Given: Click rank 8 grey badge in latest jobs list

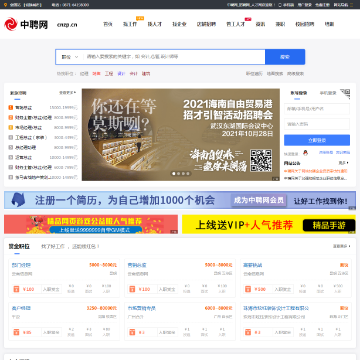Looking at the screenshot, I should coord(11,177).
